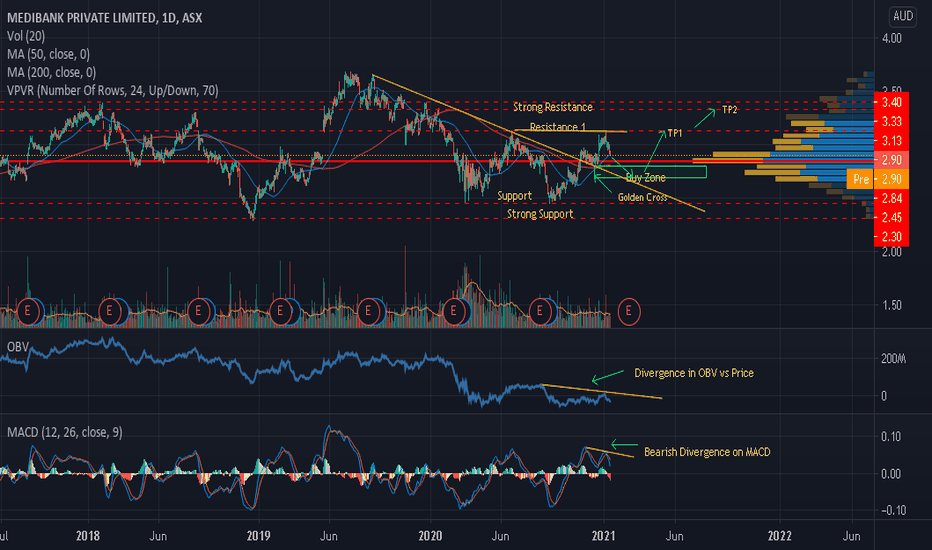Select the MA (50, close, 0) legend
The width and height of the screenshot is (932, 550).
click(x=49, y=54)
